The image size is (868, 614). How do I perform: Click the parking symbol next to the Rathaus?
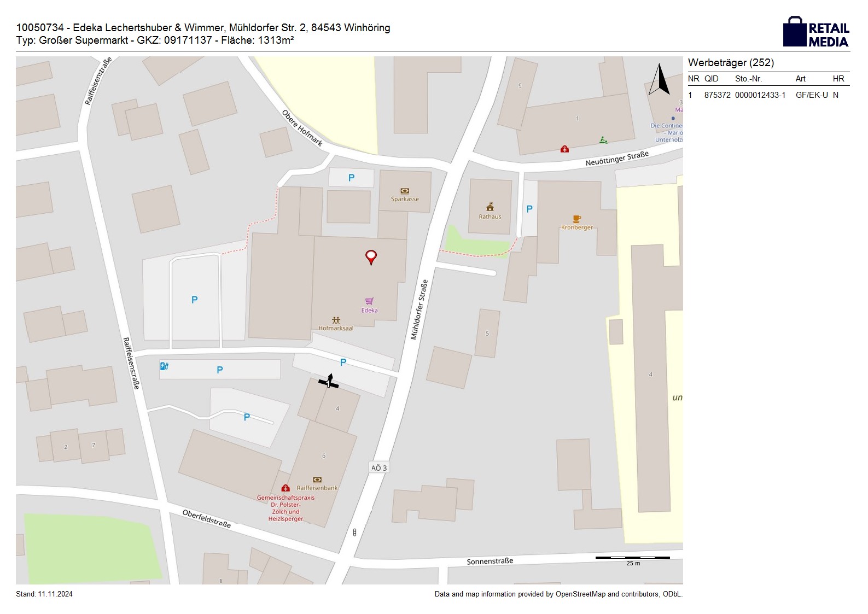529,209
